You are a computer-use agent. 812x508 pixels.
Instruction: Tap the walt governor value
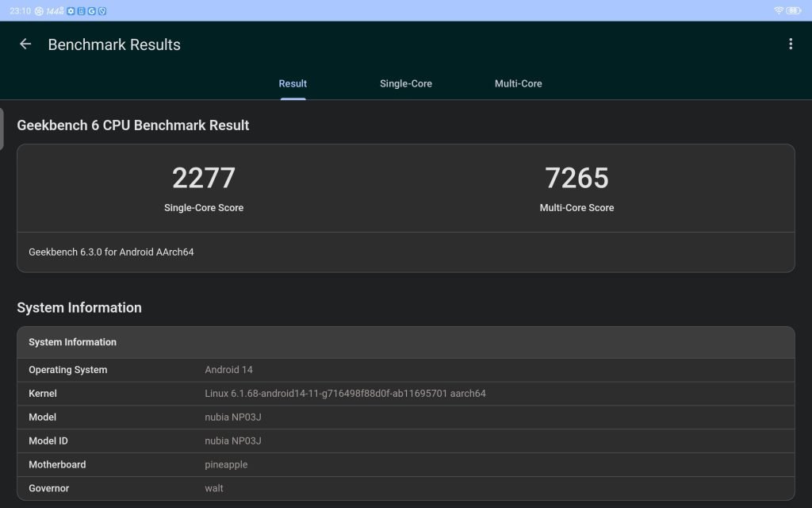214,488
